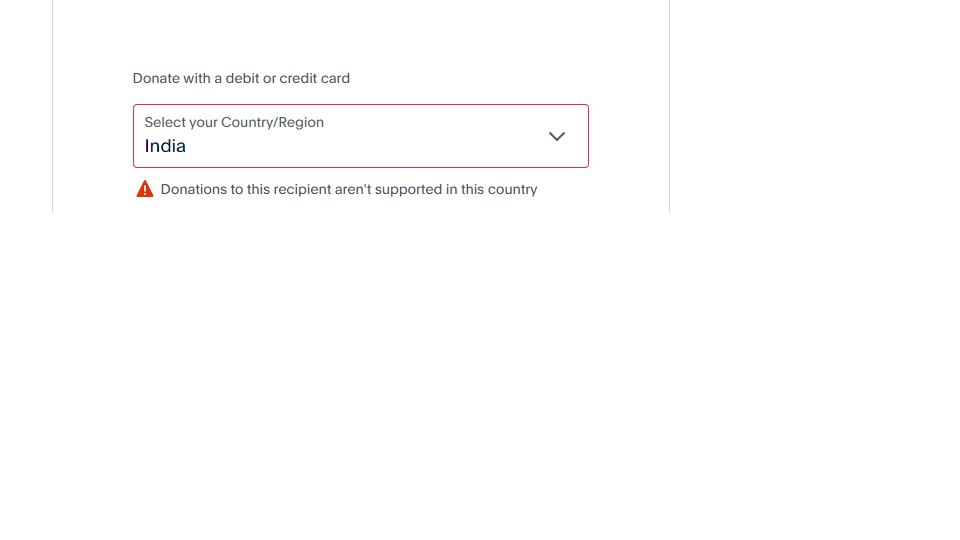
Task: Click the red warning triangle icon
Action: point(145,189)
